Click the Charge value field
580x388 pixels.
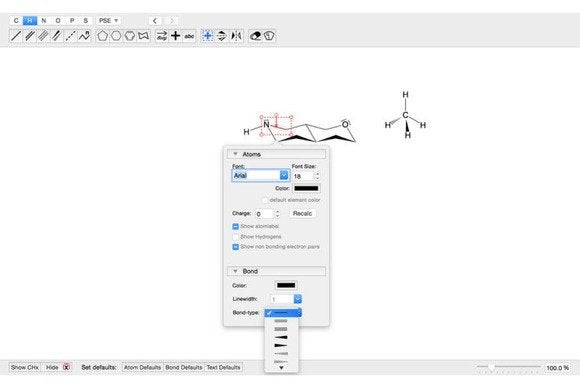tap(264, 214)
